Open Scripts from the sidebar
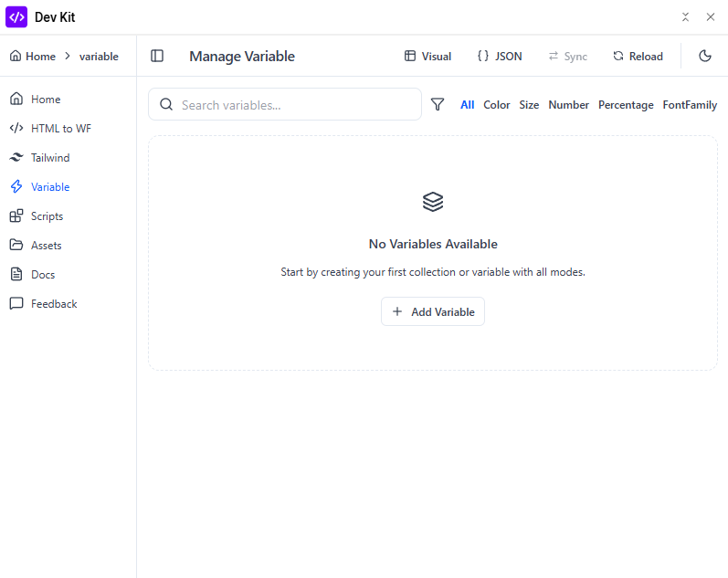Image resolution: width=728 pixels, height=578 pixels. click(37, 216)
